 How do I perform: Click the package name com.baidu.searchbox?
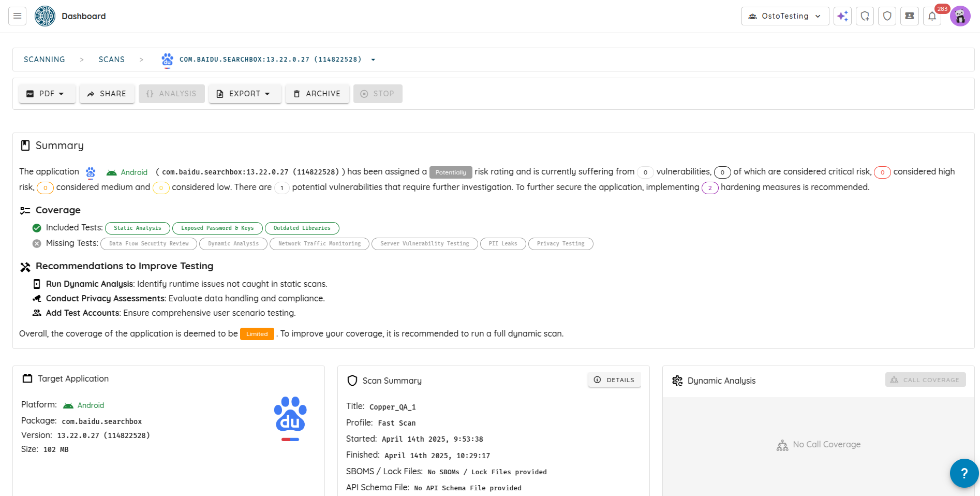click(102, 421)
